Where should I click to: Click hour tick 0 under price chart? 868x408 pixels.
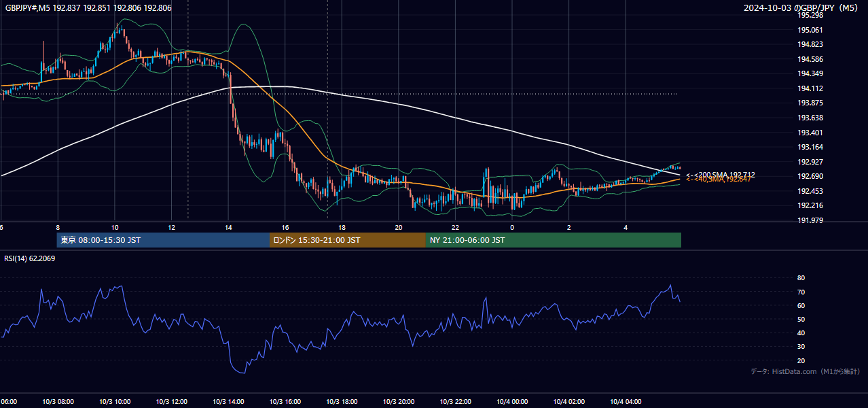[x=512, y=228]
